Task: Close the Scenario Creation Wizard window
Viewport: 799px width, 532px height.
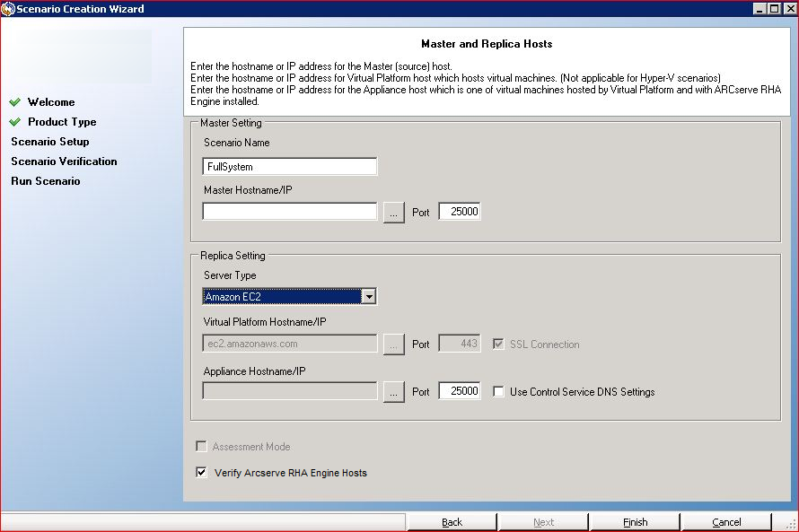Action: (789, 9)
